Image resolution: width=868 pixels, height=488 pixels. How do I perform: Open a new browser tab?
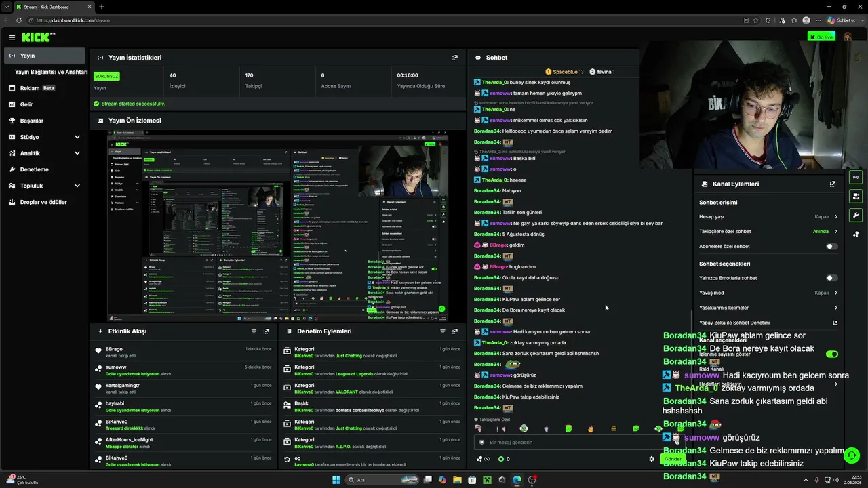(101, 7)
